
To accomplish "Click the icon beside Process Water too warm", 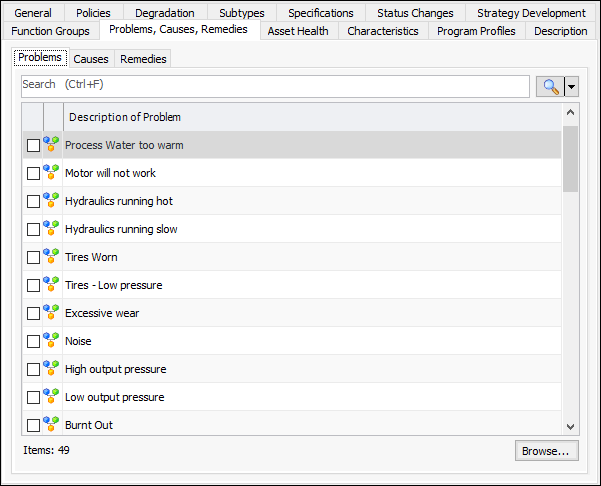I will (52, 145).
